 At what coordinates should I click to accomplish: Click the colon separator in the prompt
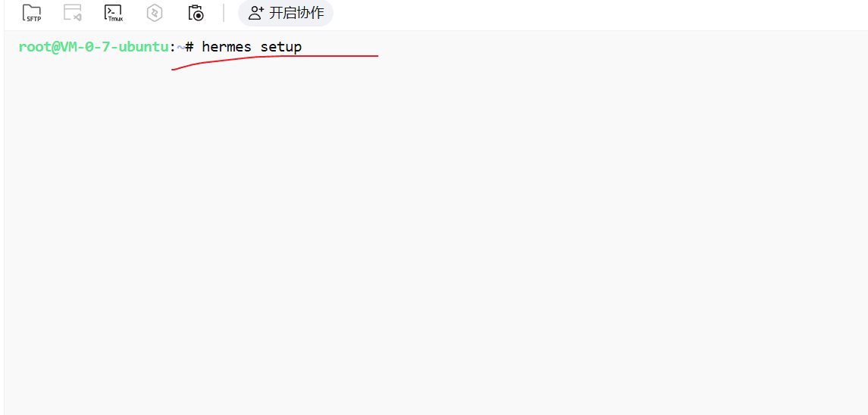172,48
